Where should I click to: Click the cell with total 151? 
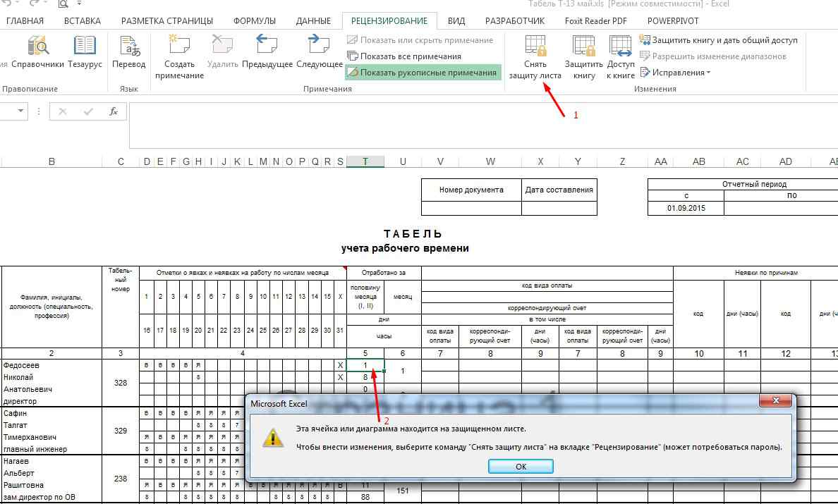point(403,491)
